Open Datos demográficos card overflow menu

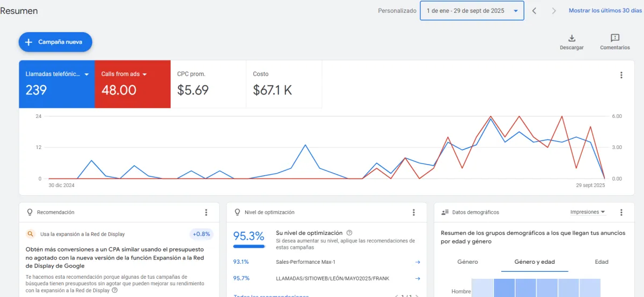[x=621, y=213]
